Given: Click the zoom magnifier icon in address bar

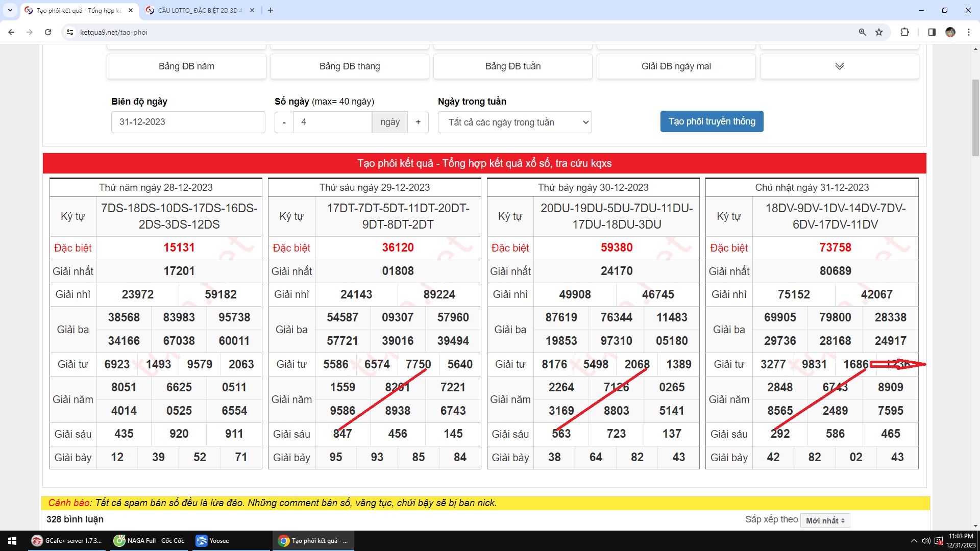Looking at the screenshot, I should 862,32.
